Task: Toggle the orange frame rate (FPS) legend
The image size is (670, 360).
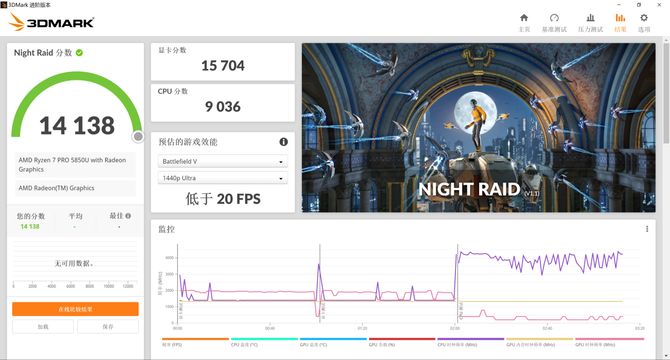Action: click(x=195, y=342)
